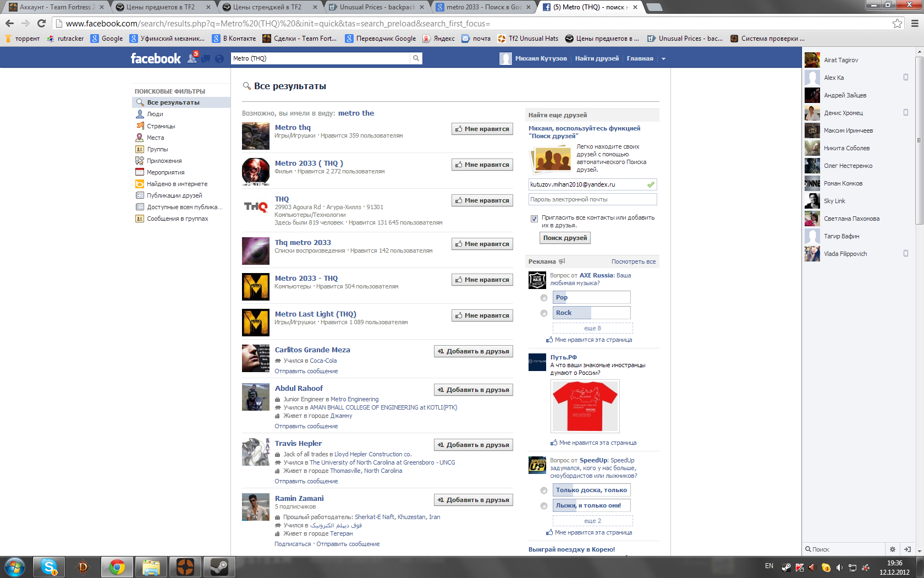Click the facebook logo
The image size is (924, 578).
tap(156, 58)
